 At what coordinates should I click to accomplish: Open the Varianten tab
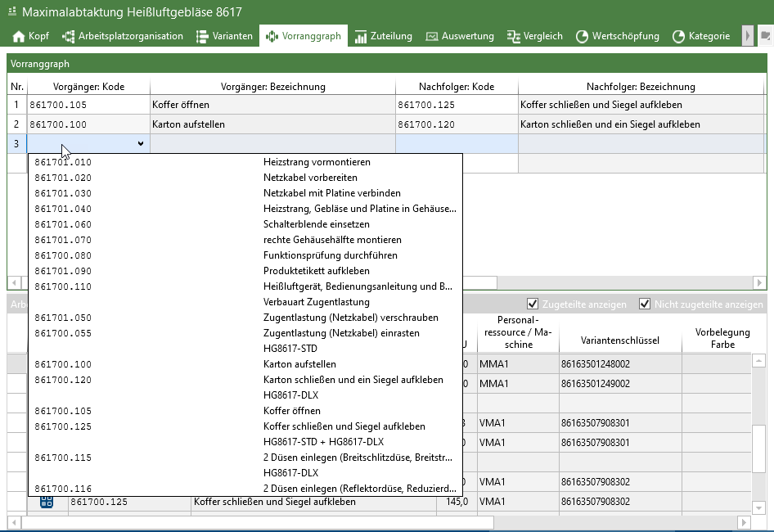click(x=225, y=36)
